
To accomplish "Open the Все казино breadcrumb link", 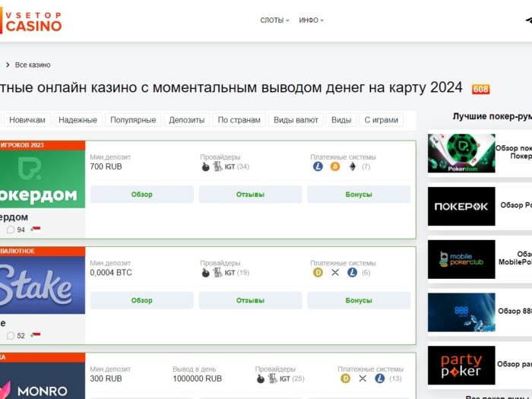I will pyautogui.click(x=33, y=65).
